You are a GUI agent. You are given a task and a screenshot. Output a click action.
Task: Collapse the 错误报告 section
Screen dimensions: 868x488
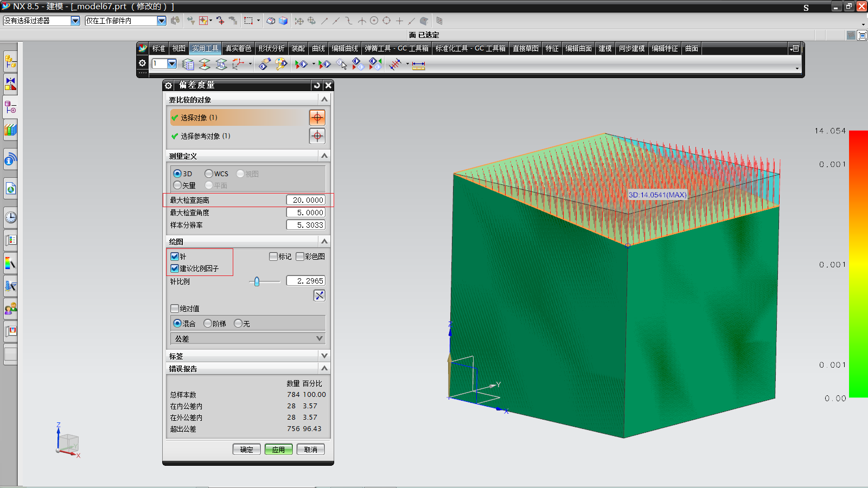pyautogui.click(x=324, y=368)
